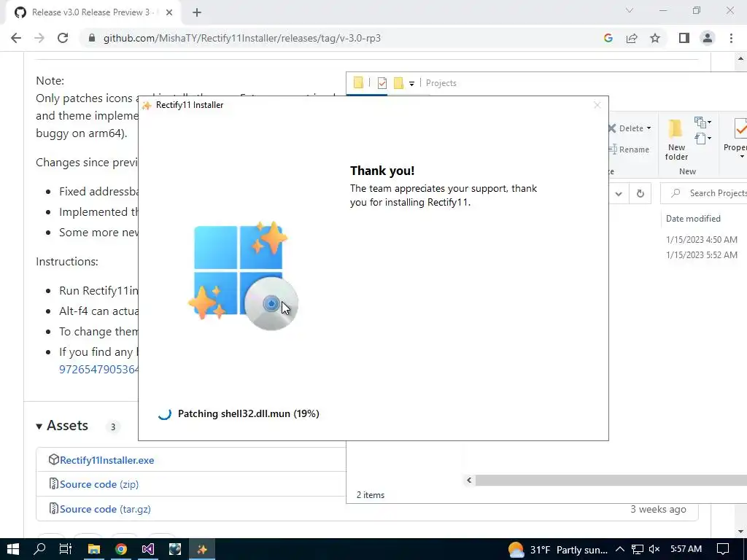
Task: Open Chrome tab search chevron
Action: [630, 10]
